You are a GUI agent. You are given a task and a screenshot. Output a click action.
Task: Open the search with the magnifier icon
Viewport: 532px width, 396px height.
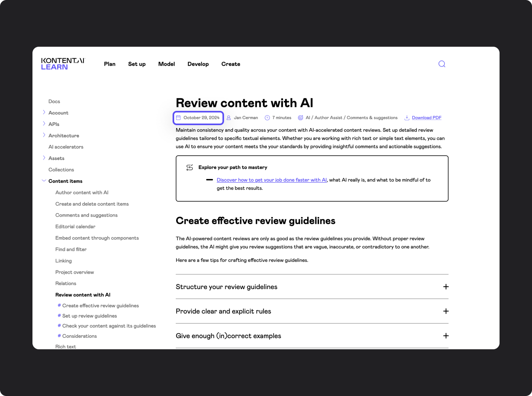pyautogui.click(x=442, y=64)
